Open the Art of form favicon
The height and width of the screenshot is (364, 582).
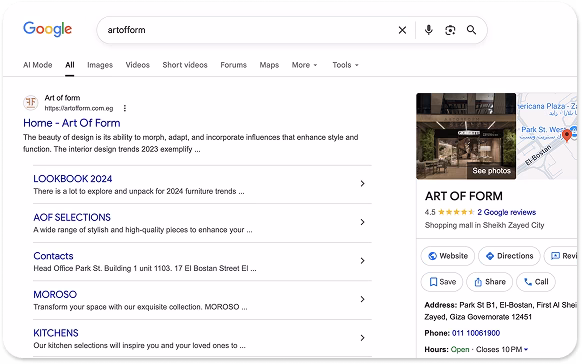point(31,102)
